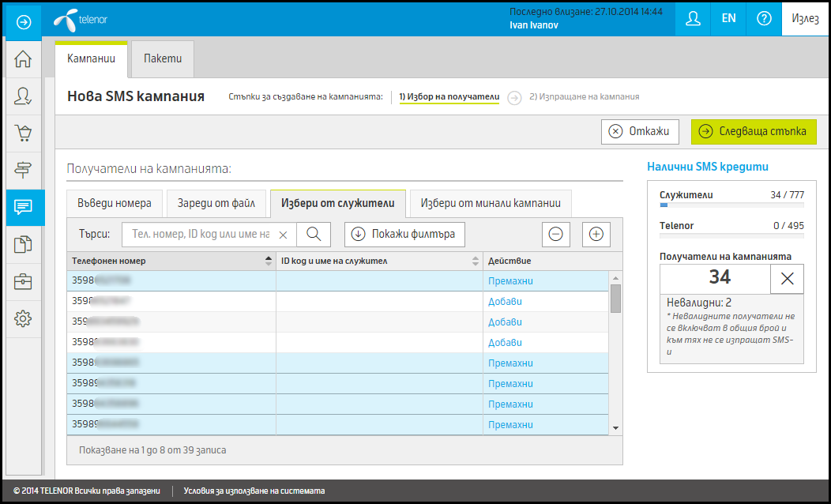Click the Служители credits progress bar
831x504 pixels.
731,205
